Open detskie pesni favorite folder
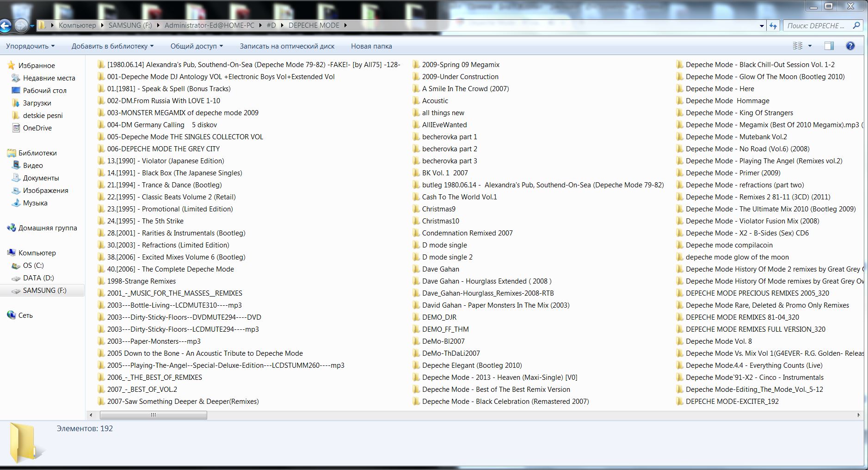 (43, 116)
